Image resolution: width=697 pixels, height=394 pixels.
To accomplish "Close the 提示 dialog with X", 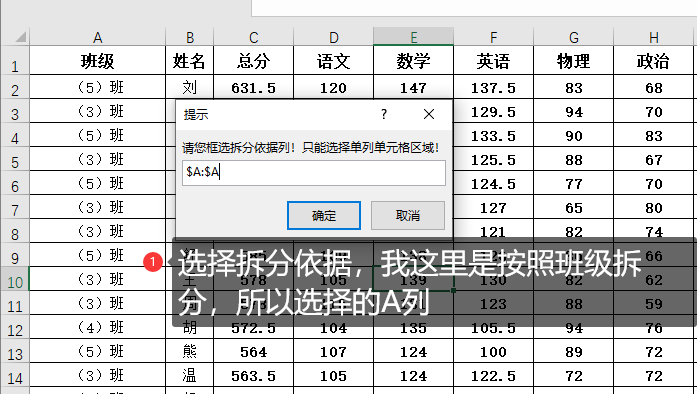I will [429, 115].
